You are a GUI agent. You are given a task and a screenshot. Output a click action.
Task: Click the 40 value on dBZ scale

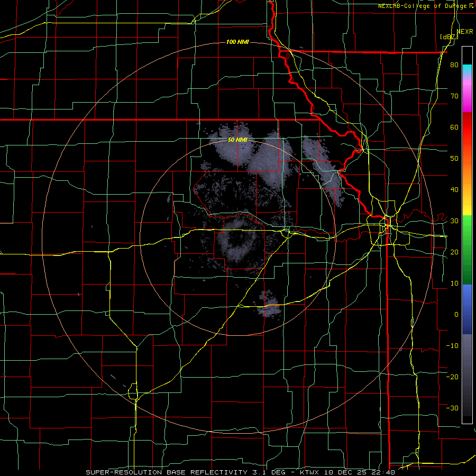[454, 190]
